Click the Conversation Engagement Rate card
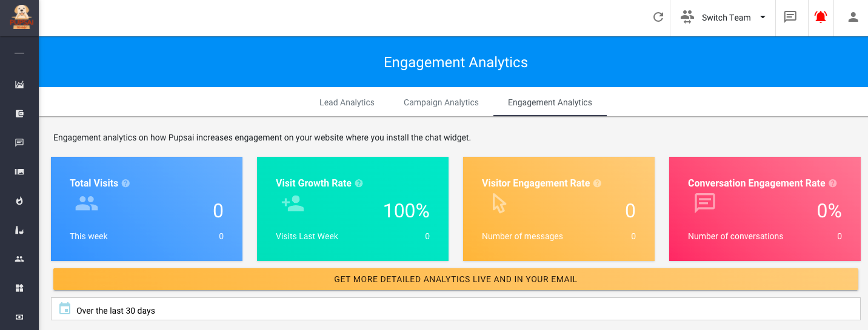Screen dimensions: 868x330 [x=764, y=209]
